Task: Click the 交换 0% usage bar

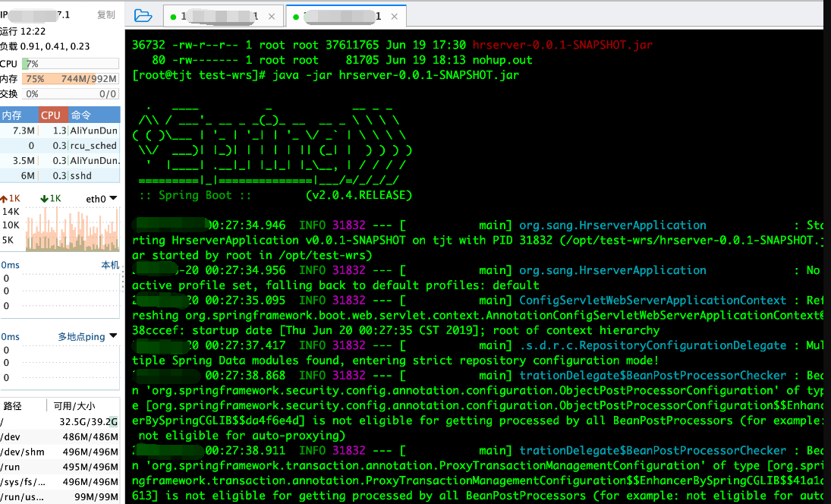Action: [x=70, y=94]
